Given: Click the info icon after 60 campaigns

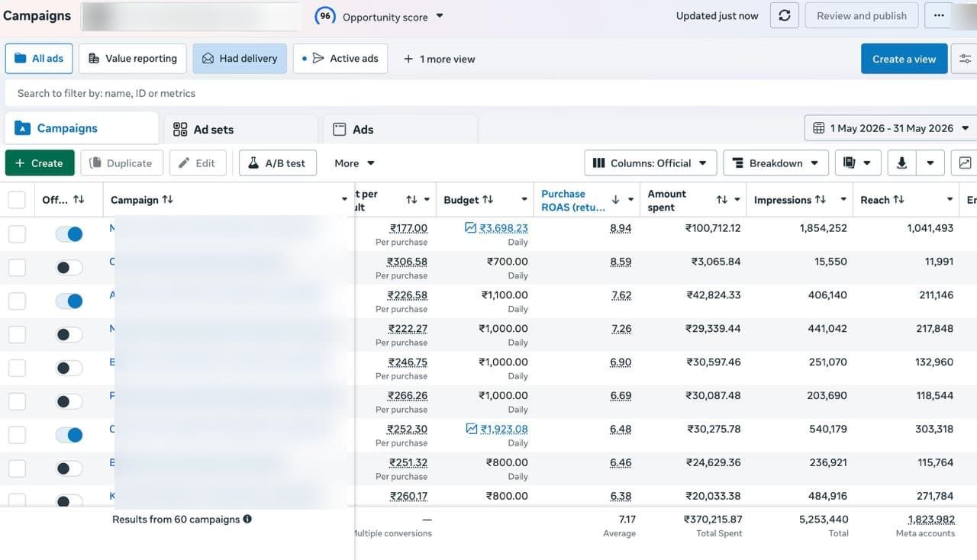Looking at the screenshot, I should (x=247, y=519).
